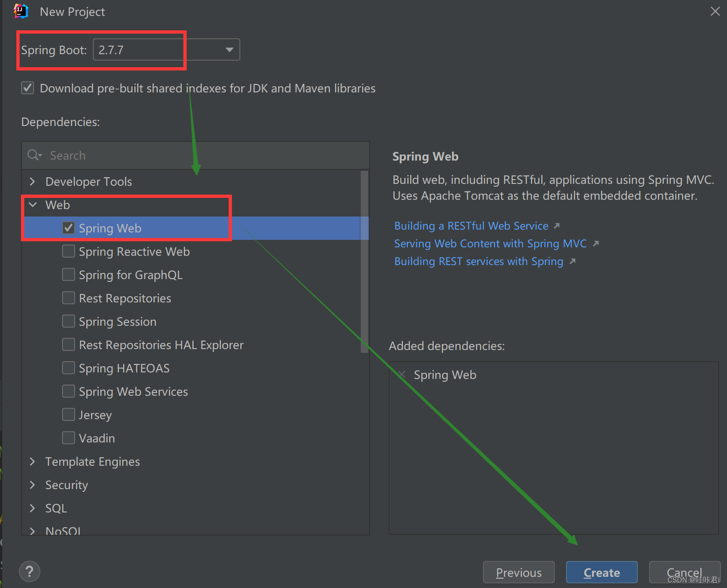Screen dimensions: 727x588
Task: Click the Create button
Action: [x=601, y=572]
